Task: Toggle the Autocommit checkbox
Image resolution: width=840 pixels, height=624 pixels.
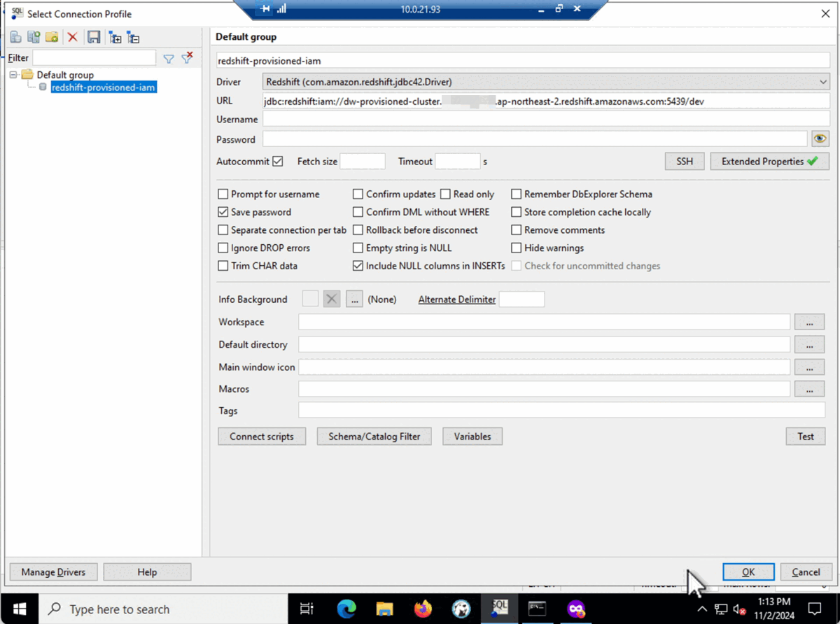Action: coord(278,162)
